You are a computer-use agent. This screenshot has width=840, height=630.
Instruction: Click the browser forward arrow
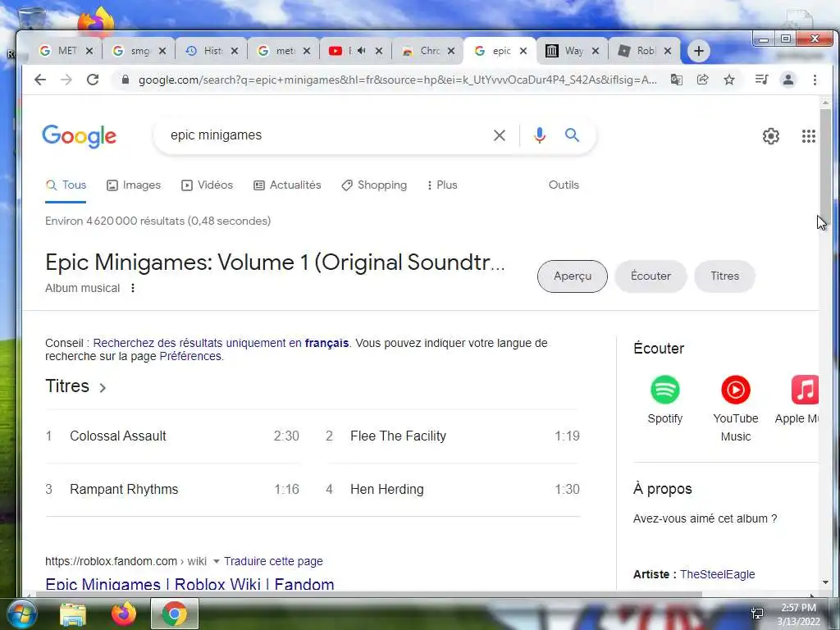(x=66, y=80)
